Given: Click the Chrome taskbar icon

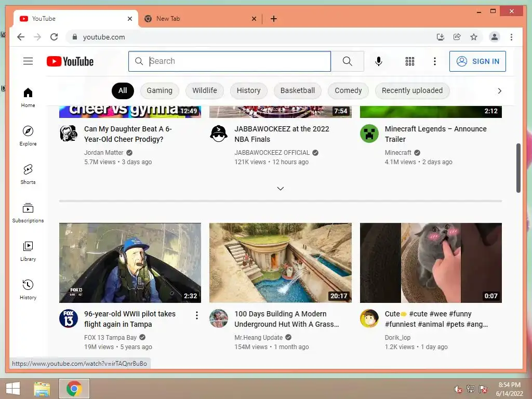Looking at the screenshot, I should tap(74, 389).
